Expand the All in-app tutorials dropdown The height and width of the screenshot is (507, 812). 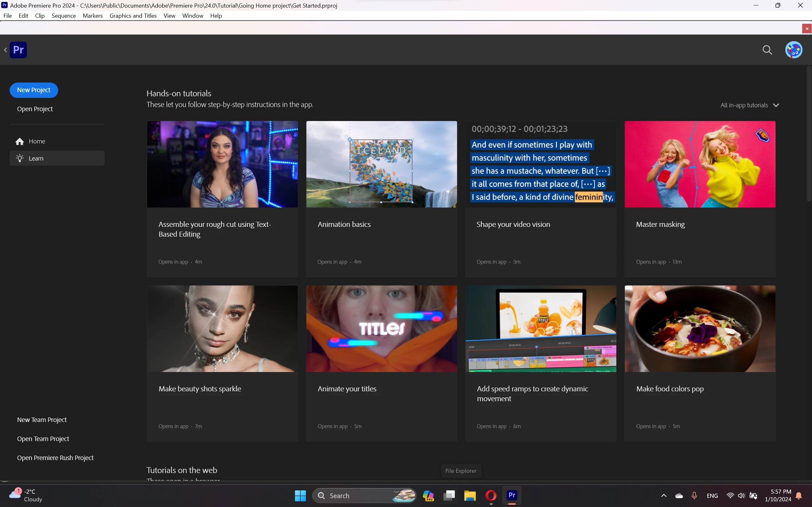coord(749,105)
